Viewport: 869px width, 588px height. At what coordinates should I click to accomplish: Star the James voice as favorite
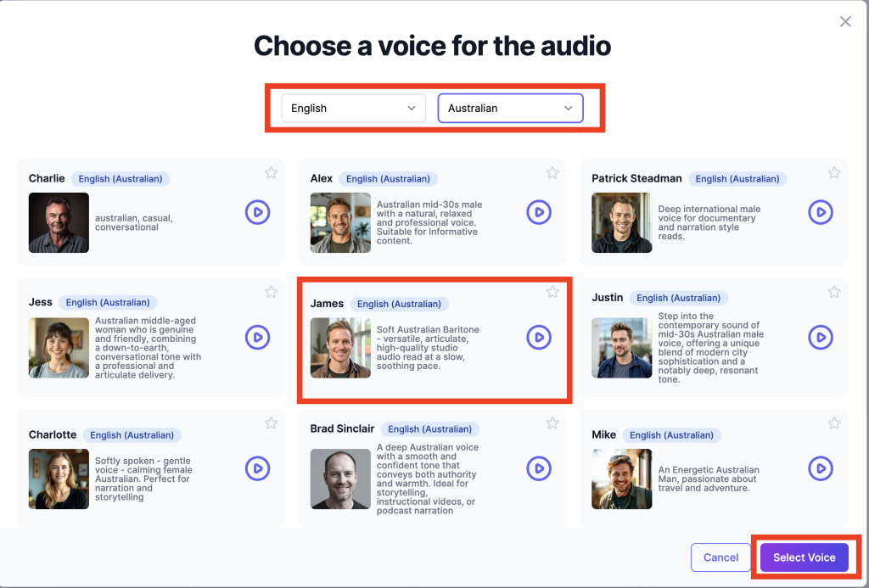coord(552,292)
